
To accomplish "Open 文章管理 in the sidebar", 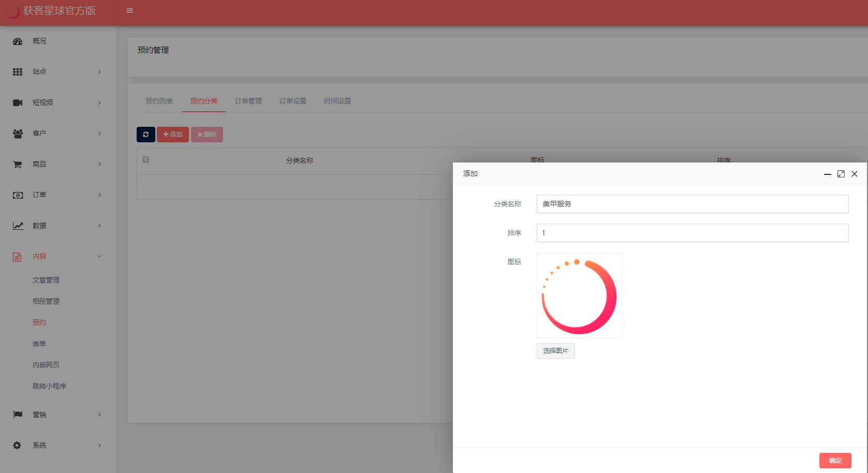I will (x=46, y=280).
